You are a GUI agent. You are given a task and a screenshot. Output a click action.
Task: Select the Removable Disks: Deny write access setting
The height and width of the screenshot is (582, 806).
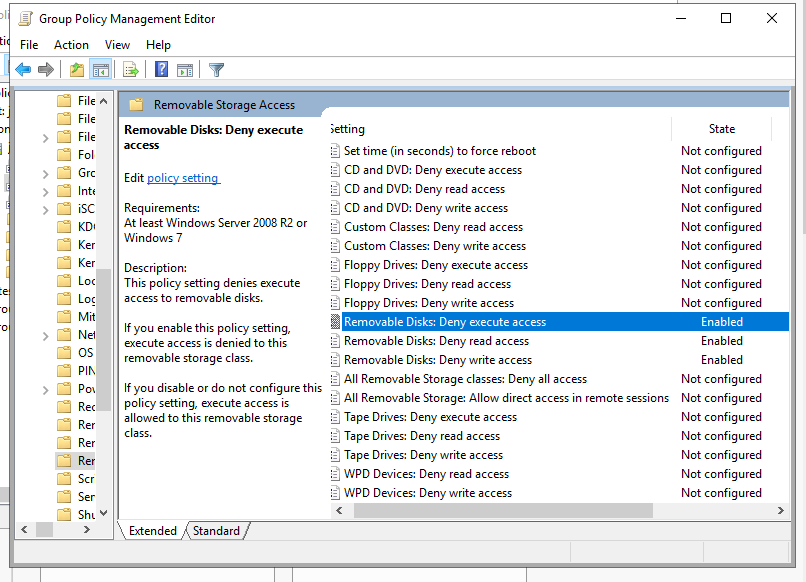(438, 359)
